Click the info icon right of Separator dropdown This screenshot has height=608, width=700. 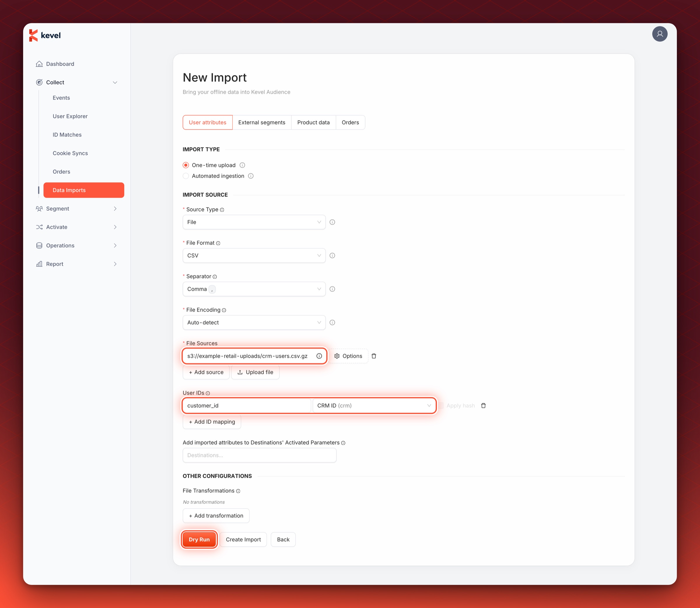[332, 289]
